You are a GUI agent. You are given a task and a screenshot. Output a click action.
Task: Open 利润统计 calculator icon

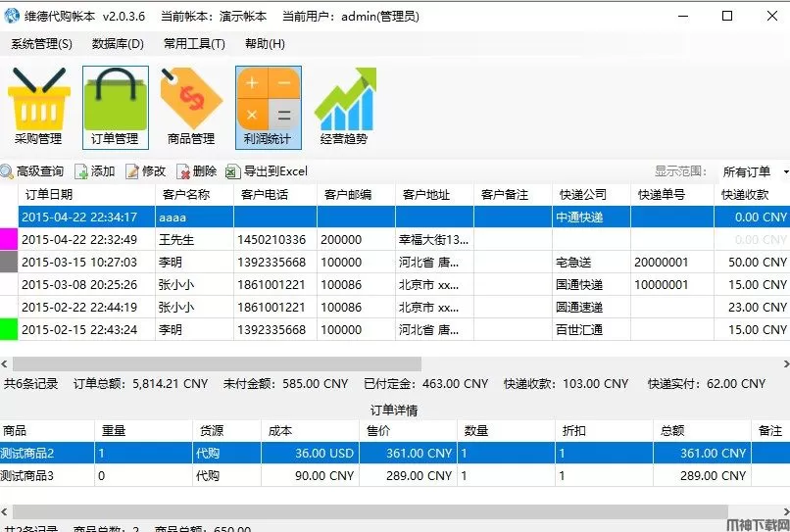coord(268,106)
